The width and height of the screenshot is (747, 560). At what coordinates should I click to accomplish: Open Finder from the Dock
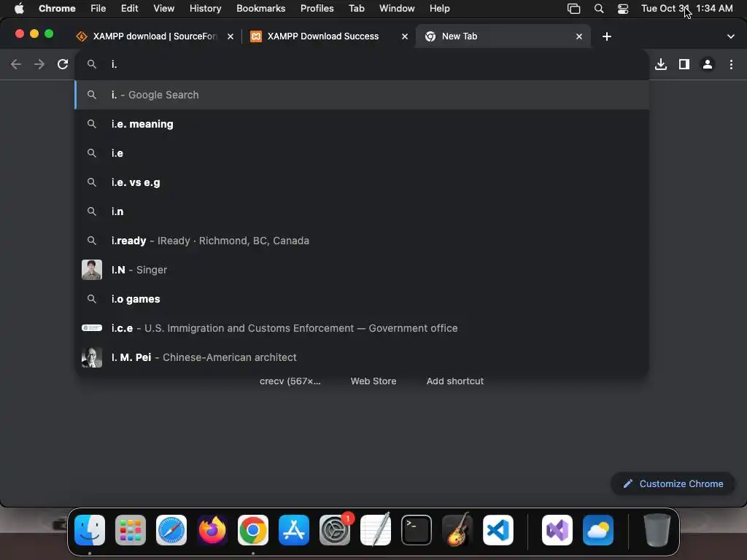[90, 530]
